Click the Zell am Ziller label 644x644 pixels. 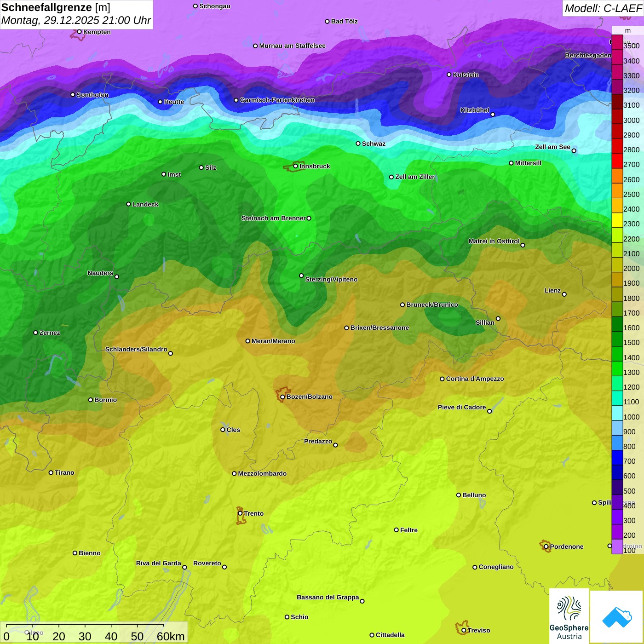coord(415,177)
